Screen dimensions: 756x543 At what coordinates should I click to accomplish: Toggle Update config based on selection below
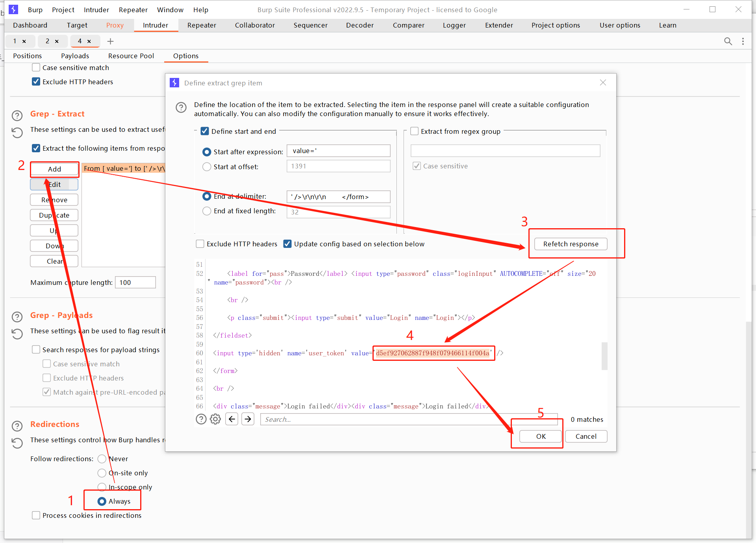coord(287,244)
